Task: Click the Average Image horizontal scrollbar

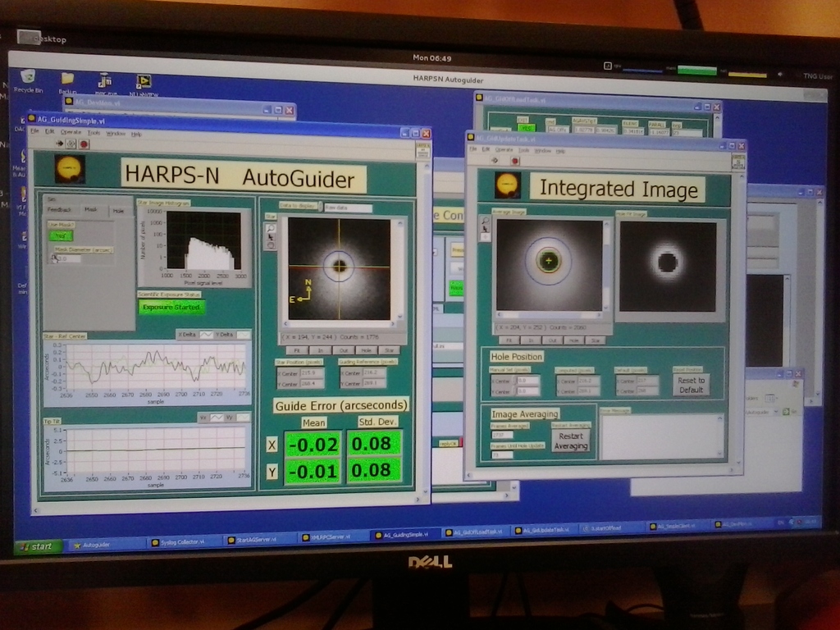Action: point(550,314)
